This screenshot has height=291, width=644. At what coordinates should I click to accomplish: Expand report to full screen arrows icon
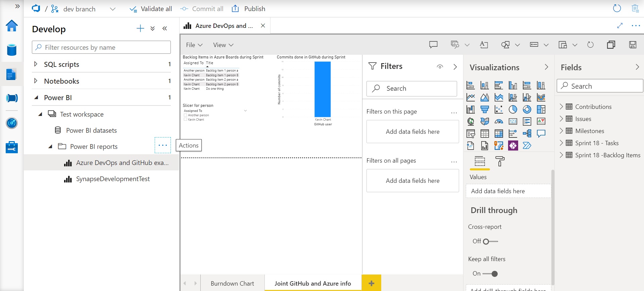click(620, 26)
